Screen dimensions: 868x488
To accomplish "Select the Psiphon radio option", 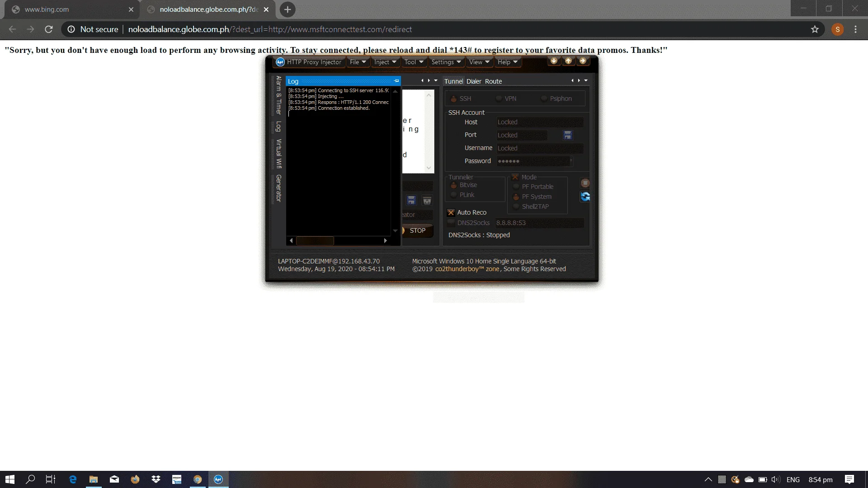I will (x=557, y=99).
